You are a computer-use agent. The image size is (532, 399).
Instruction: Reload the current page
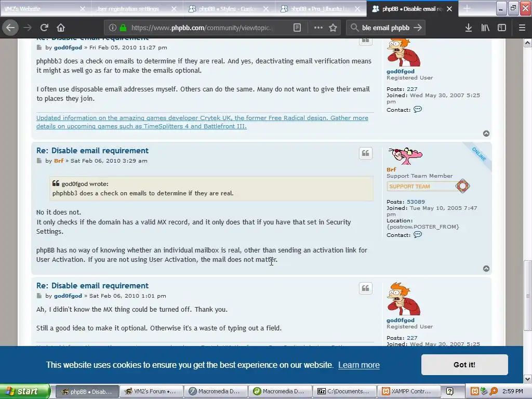pos(44,28)
